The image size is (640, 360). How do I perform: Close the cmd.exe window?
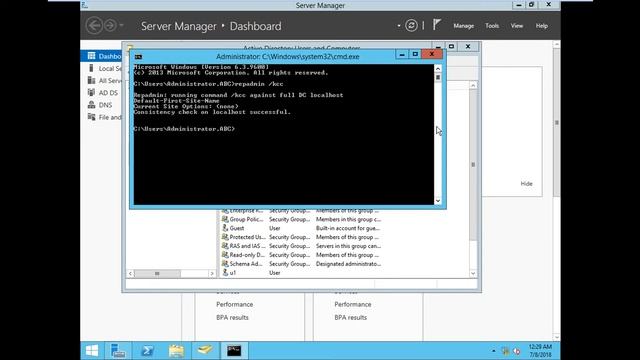[x=432, y=54]
